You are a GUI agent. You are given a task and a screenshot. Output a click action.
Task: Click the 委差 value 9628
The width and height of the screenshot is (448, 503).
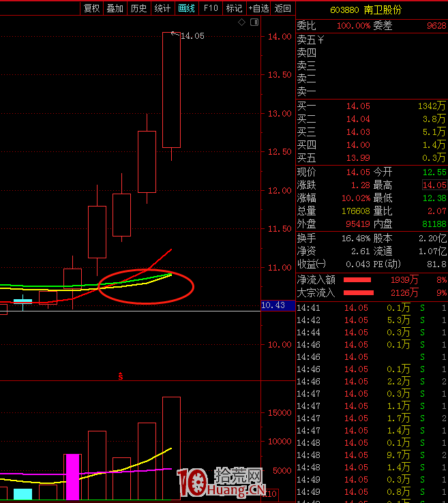pos(436,26)
